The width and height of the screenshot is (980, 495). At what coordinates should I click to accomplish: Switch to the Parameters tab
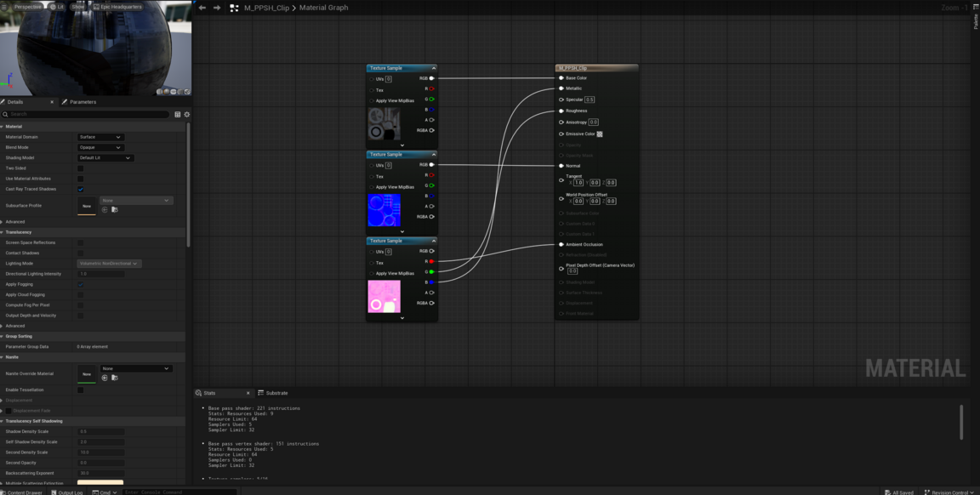tap(83, 102)
